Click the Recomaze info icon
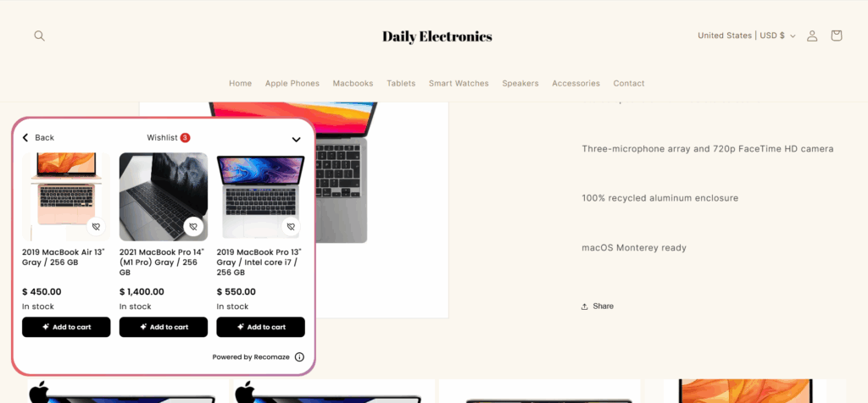Screen dimensions: 868x403 [x=299, y=357]
